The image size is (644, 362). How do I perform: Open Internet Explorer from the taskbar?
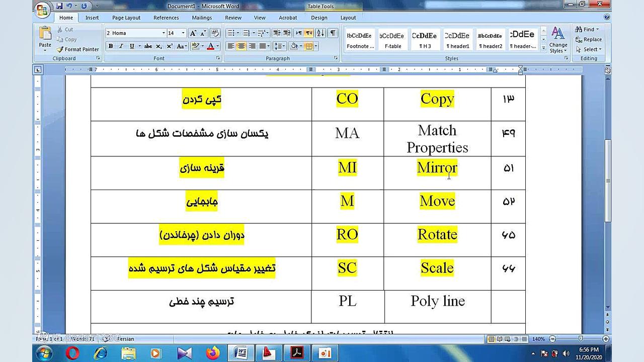coord(101,353)
